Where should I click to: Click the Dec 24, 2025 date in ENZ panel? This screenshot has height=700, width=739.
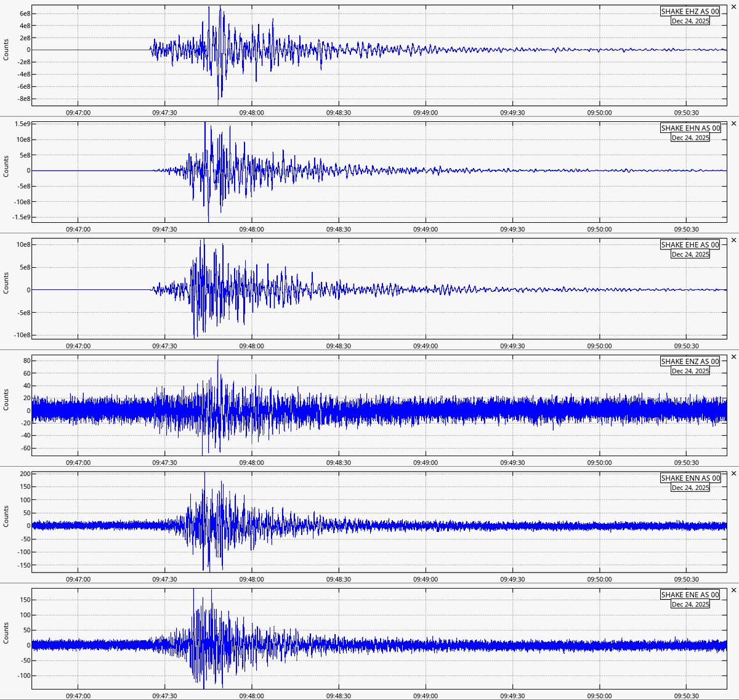click(690, 371)
